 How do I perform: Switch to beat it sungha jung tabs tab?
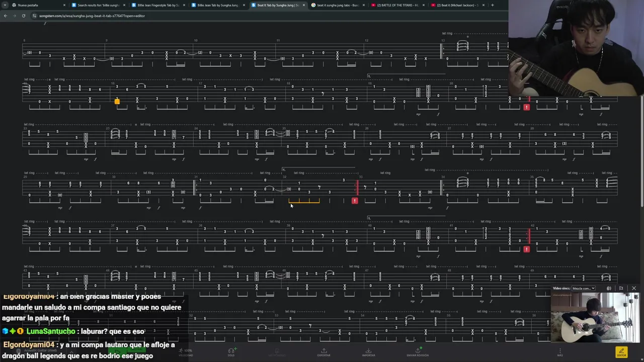pyautogui.click(x=338, y=5)
